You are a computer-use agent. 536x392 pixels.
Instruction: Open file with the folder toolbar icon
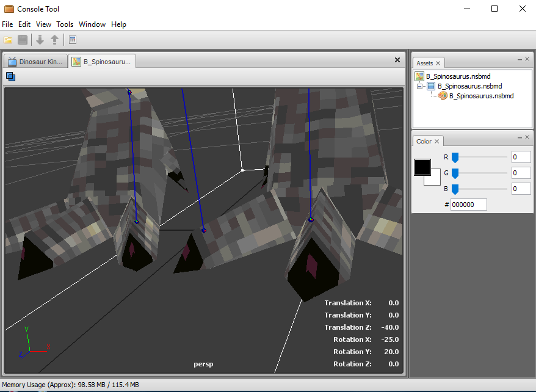(x=8, y=40)
